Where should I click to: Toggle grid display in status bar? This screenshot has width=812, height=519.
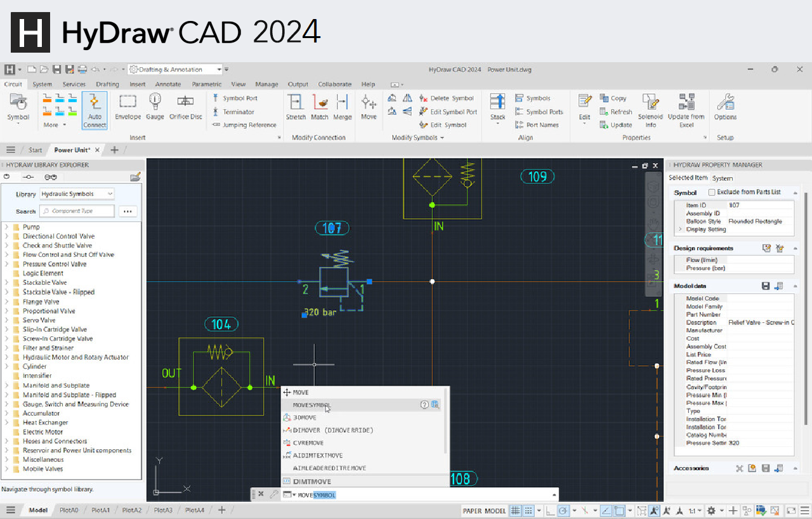(x=516, y=510)
